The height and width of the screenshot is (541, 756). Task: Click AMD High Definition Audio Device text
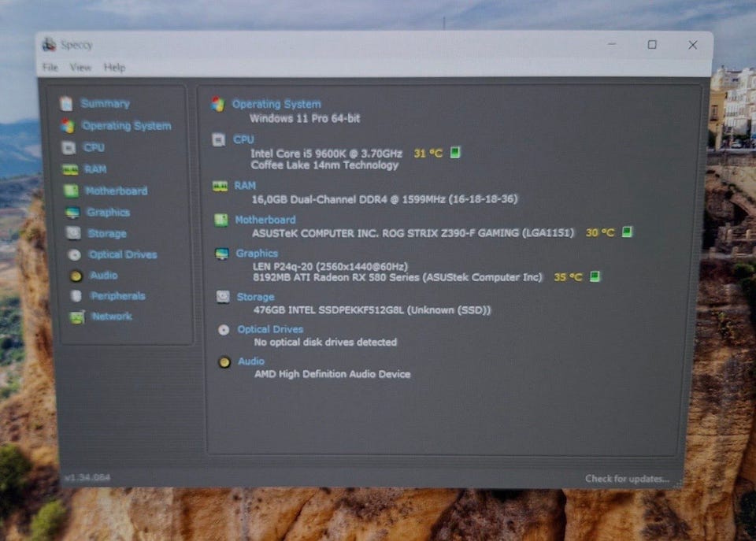(332, 374)
